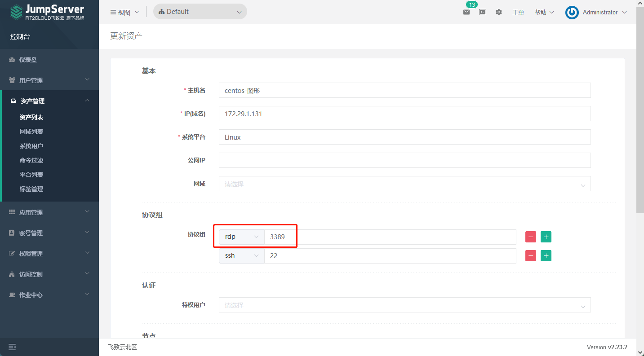Open the web terminal icon
This screenshot has height=356, width=644.
pos(483,12)
